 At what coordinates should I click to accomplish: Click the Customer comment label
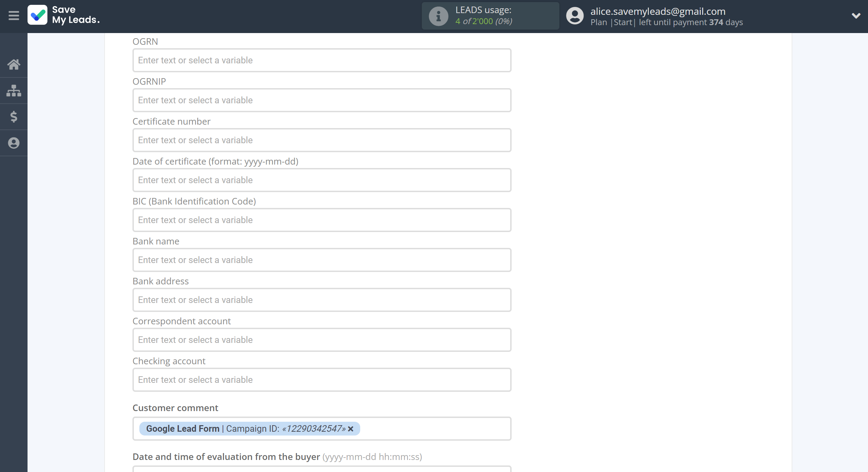pos(175,408)
